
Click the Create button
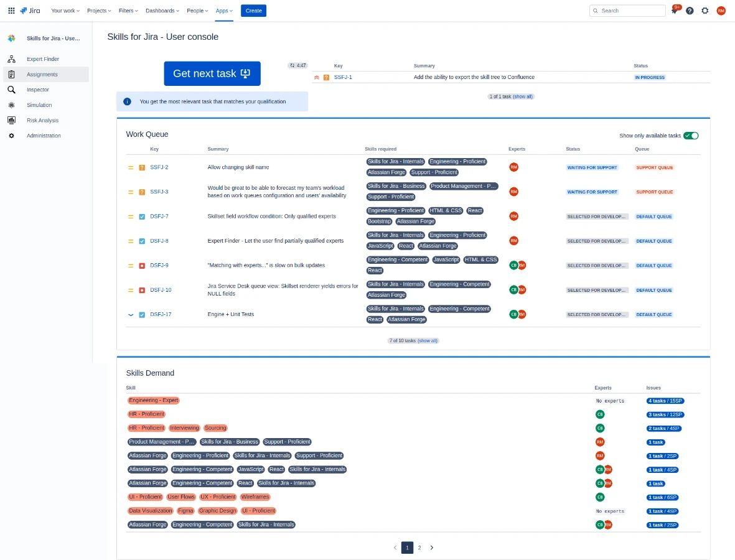[x=253, y=11]
